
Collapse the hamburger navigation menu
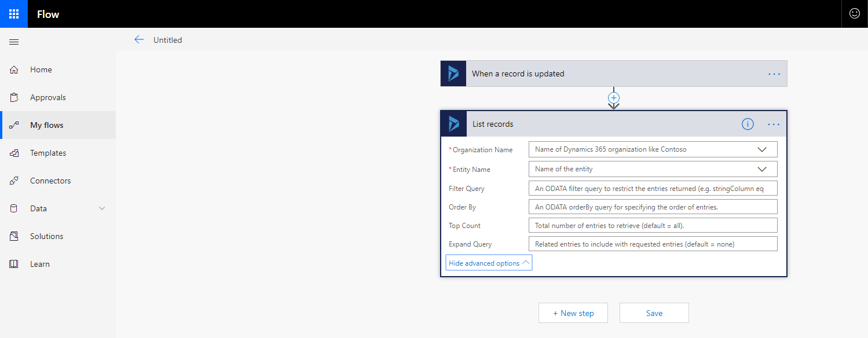pyautogui.click(x=14, y=42)
